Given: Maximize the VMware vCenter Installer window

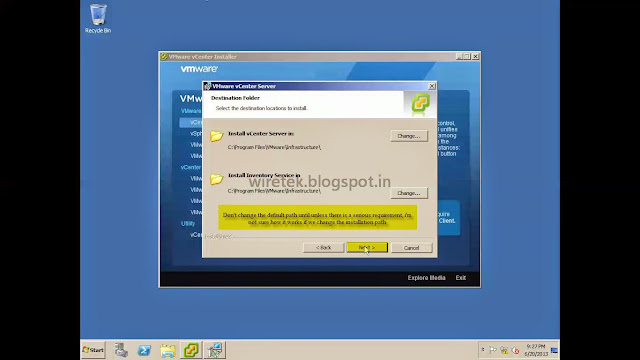Looking at the screenshot, I should (467, 57).
